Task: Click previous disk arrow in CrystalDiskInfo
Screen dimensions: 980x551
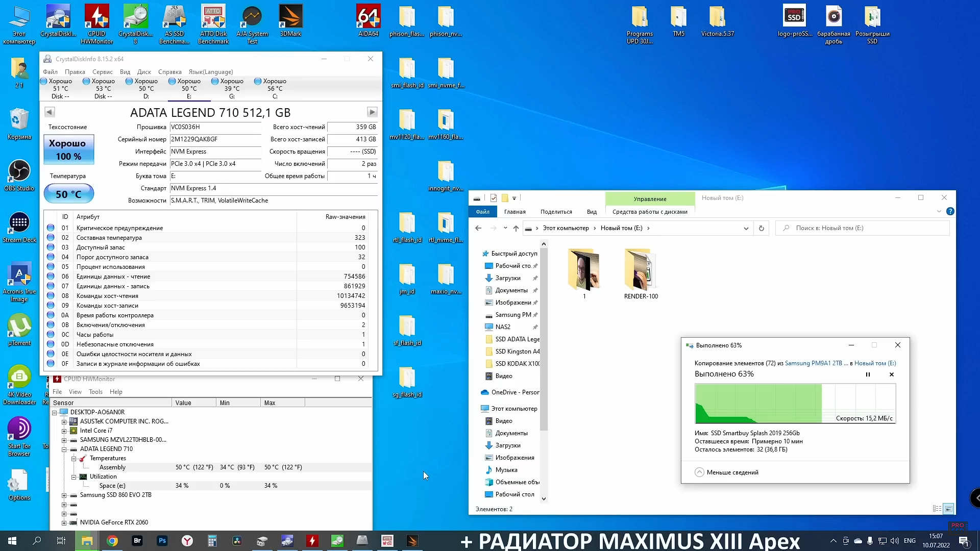Action: pos(50,112)
